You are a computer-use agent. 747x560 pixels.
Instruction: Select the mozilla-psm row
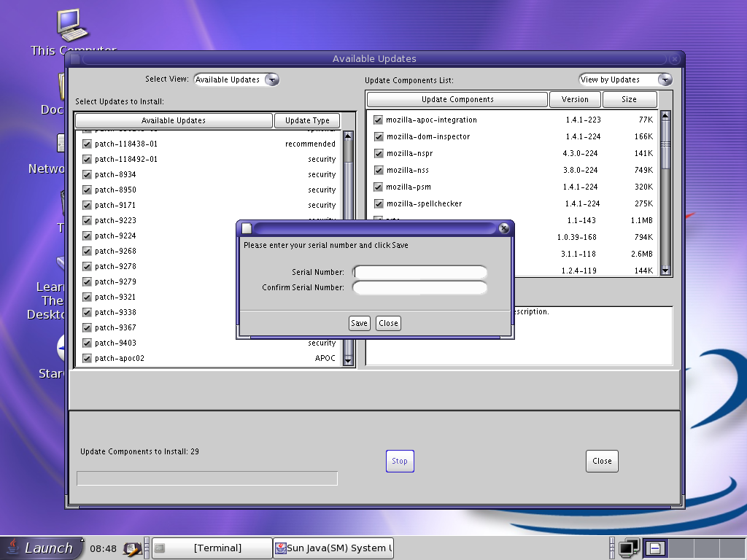click(513, 187)
